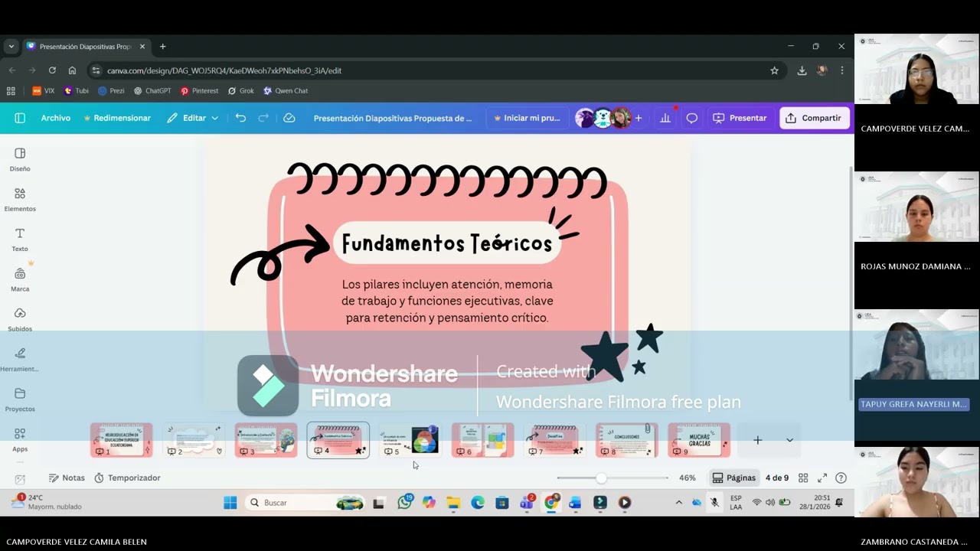Open File Explorer from the taskbar
The height and width of the screenshot is (551, 980).
pos(453,503)
